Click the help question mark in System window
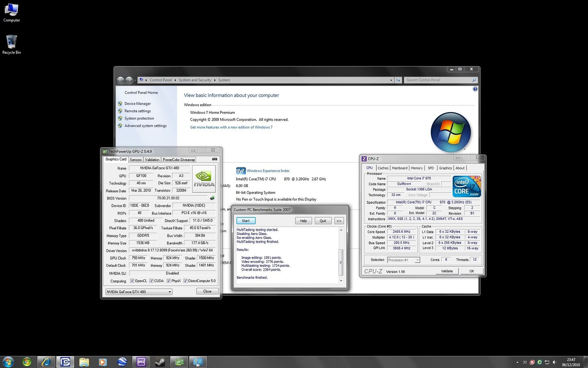The height and width of the screenshot is (368, 588). pyautogui.click(x=475, y=89)
